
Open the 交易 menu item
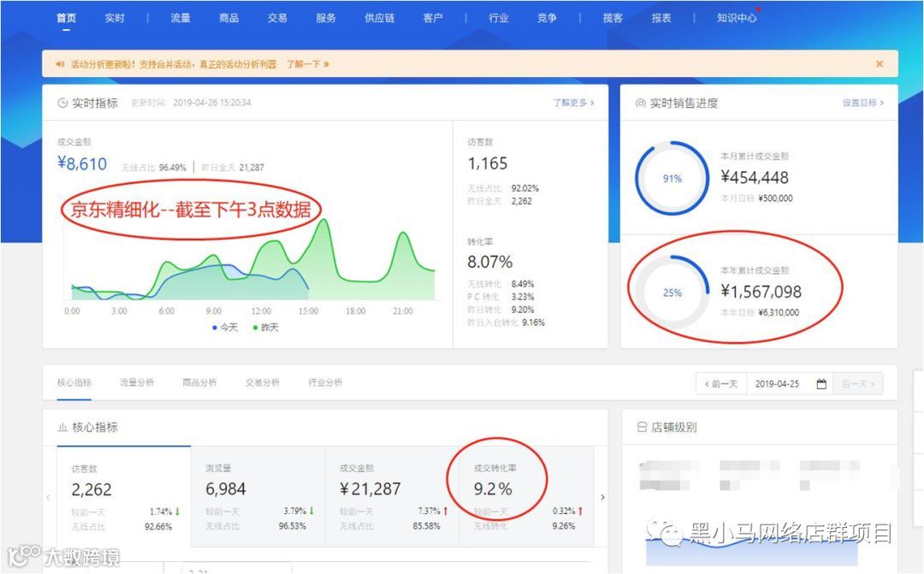point(277,18)
